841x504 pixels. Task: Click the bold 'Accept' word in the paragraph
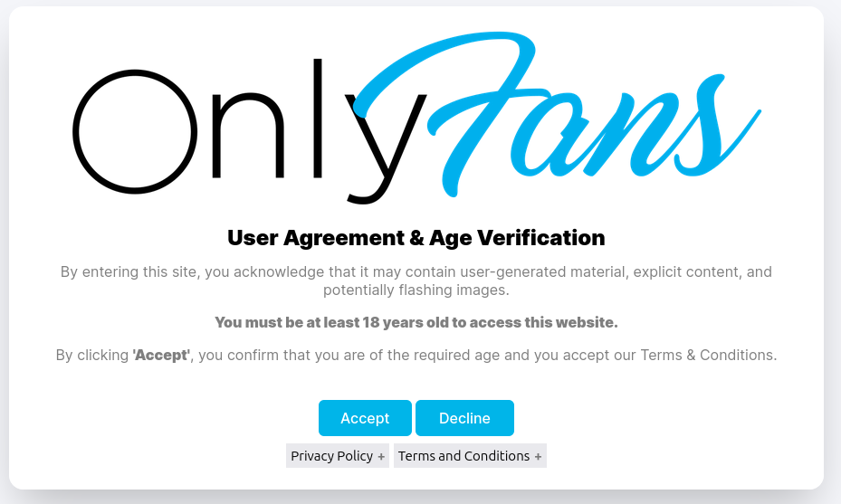click(161, 355)
